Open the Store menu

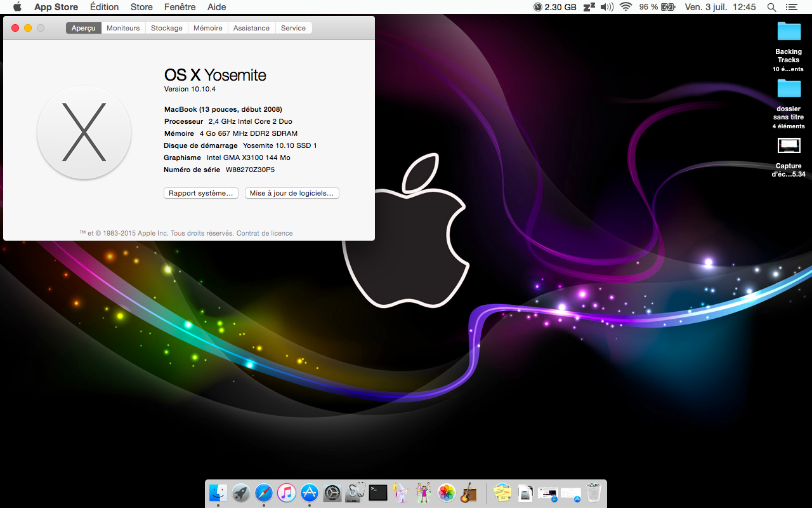pyautogui.click(x=141, y=7)
